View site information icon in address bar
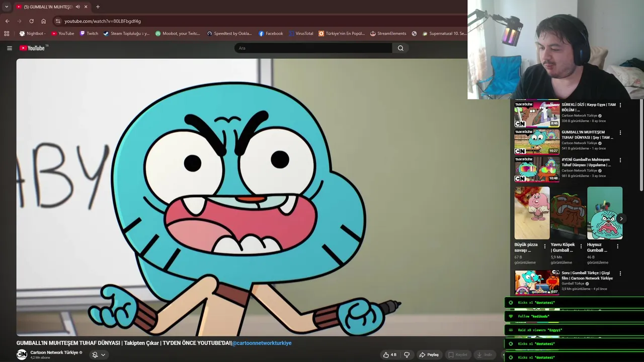This screenshot has width=644, height=362. (58, 21)
